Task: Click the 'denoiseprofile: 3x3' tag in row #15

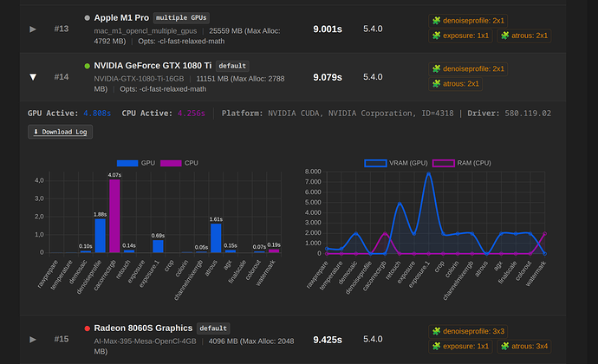Action: (x=467, y=331)
